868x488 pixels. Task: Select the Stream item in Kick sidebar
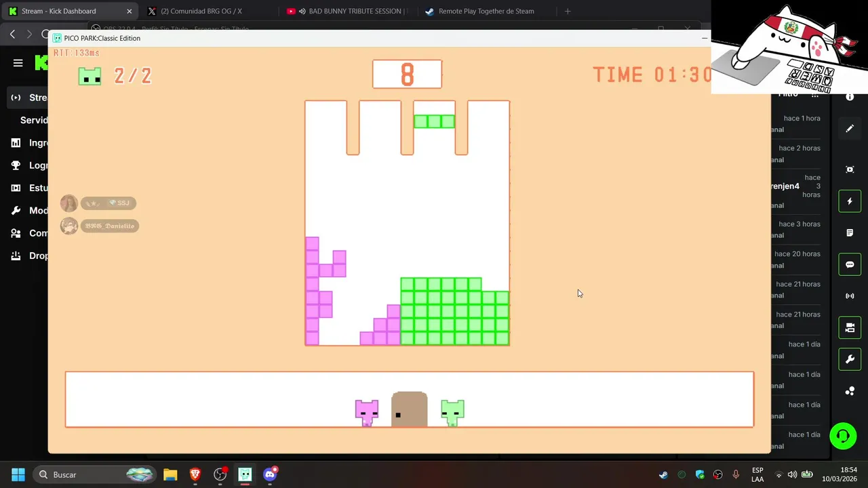[x=27, y=98]
